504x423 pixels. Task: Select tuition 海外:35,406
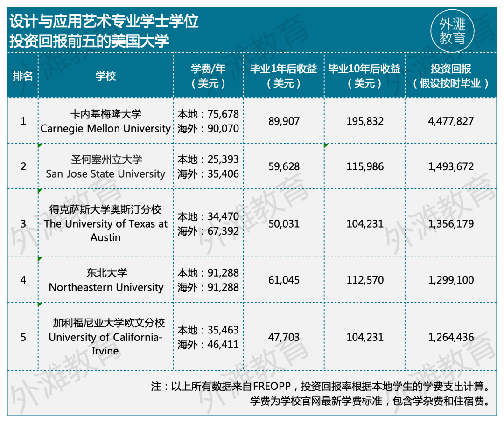tap(208, 174)
